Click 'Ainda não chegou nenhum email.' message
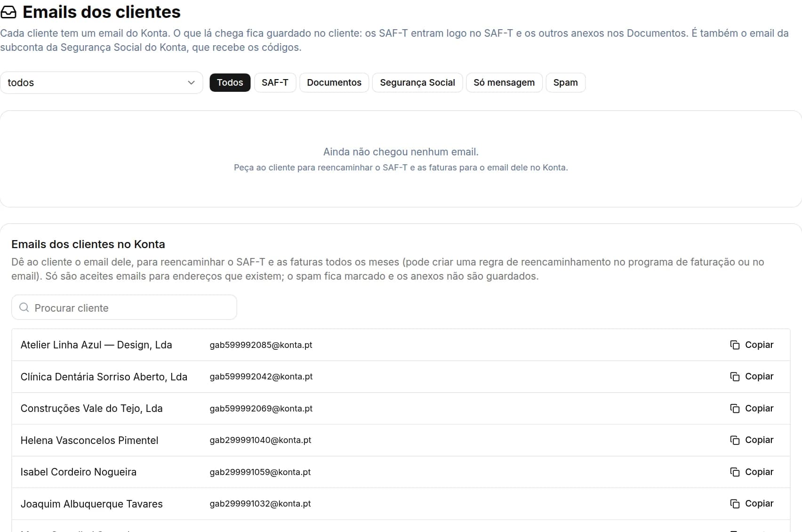The height and width of the screenshot is (532, 802). point(401,152)
